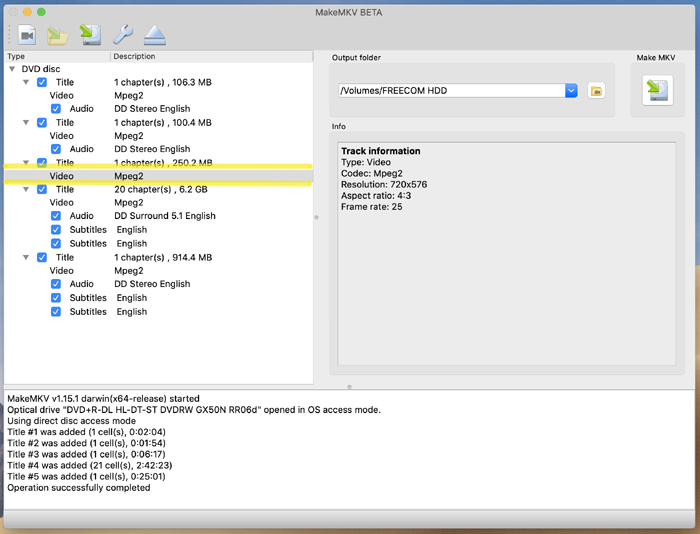The image size is (700, 534).
Task: Collapse the 106.3 MB title node
Action: point(26,82)
